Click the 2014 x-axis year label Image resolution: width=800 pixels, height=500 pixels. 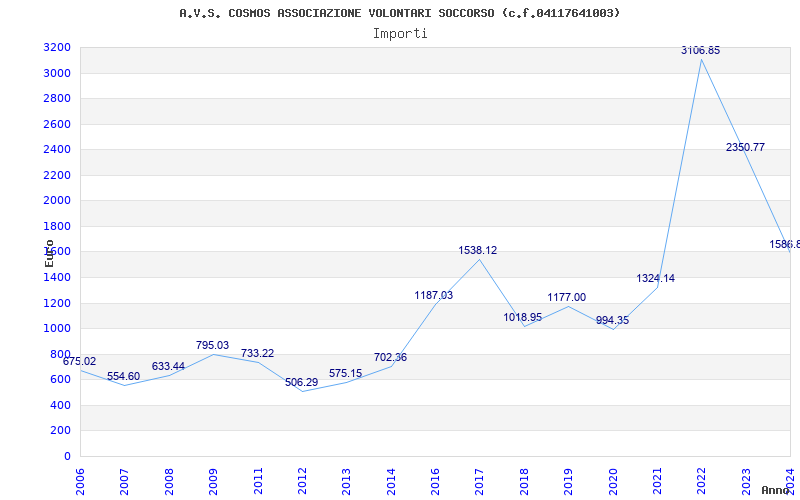tap(391, 481)
